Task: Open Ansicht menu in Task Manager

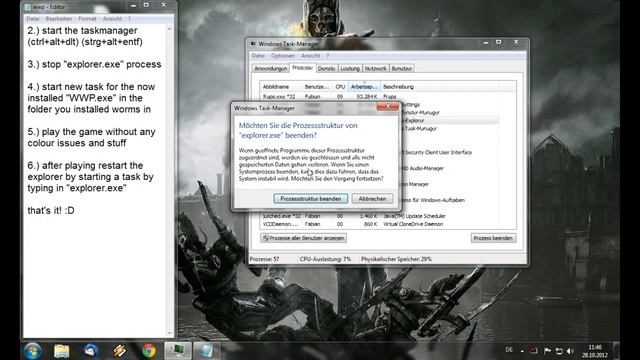Action: coord(311,56)
